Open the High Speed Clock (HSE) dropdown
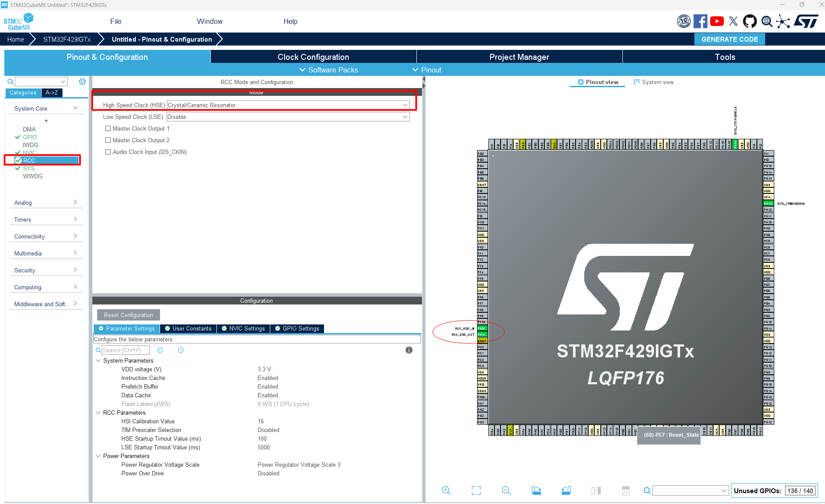 tap(404, 105)
